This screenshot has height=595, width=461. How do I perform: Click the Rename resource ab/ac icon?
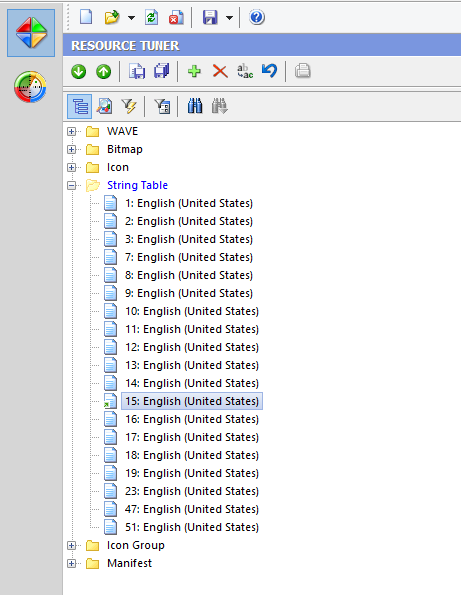pos(245,71)
